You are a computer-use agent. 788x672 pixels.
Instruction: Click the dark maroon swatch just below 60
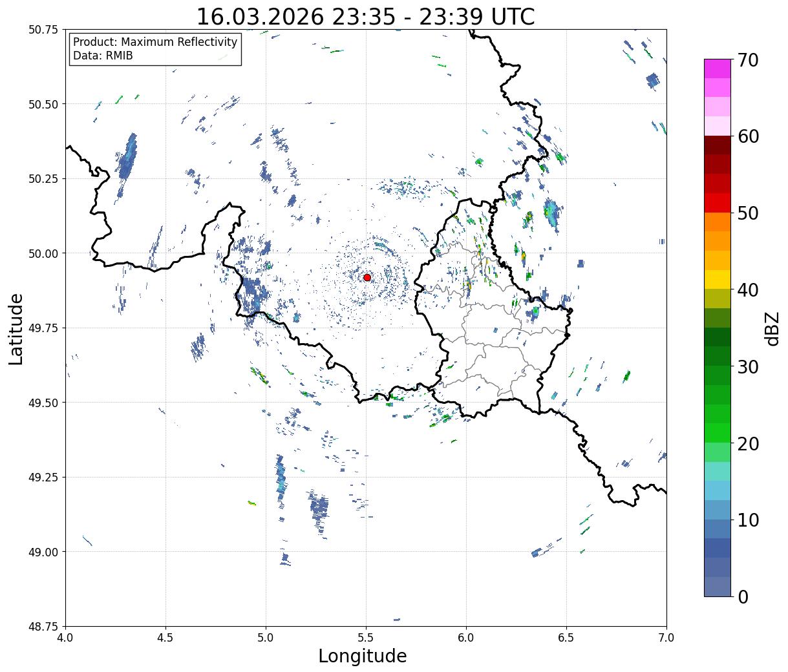718,145
